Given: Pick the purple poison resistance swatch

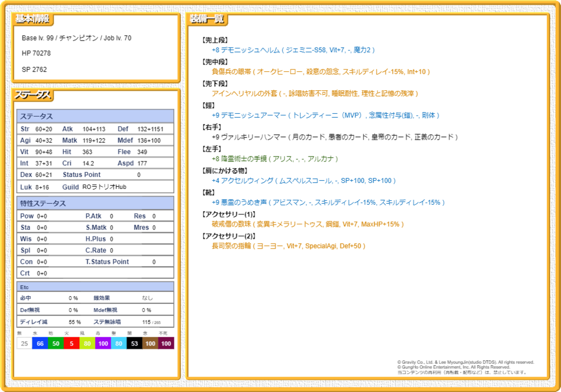Looking at the screenshot, I should tap(102, 343).
